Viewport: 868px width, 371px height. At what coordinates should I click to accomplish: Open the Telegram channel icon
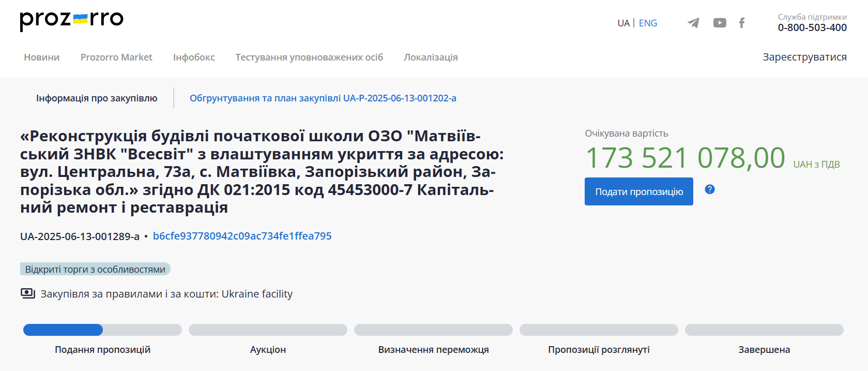pos(693,23)
